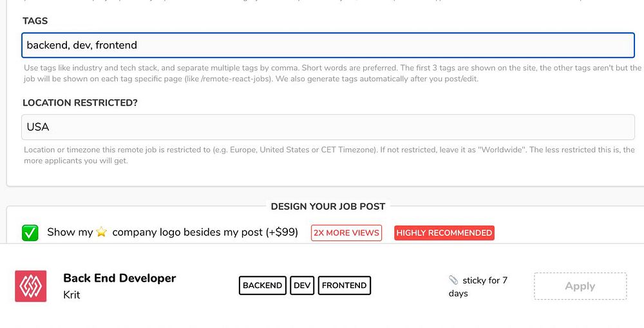This screenshot has height=328, width=644.
Task: Focus the Location Restricted input with USA
Action: [328, 127]
